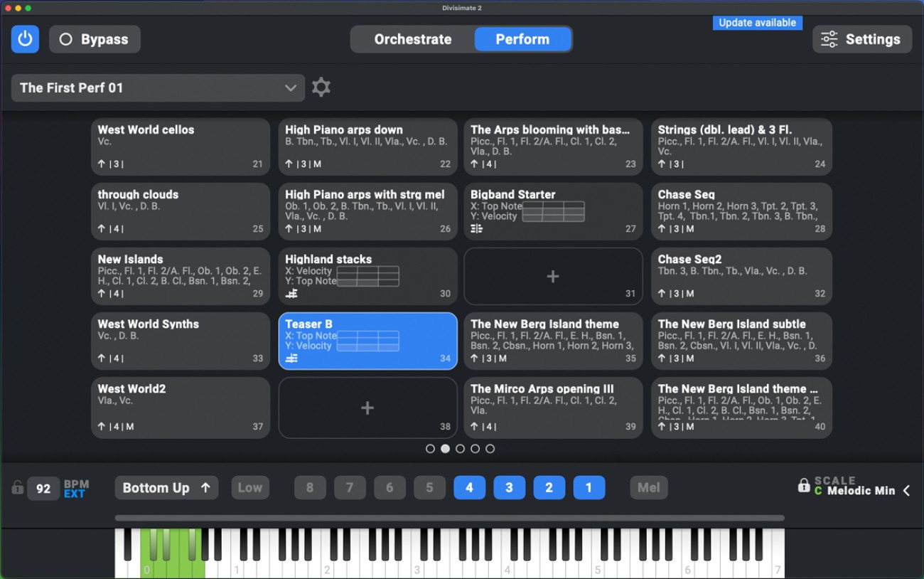Switch to the Orchestrate tab
The height and width of the screenshot is (579, 924).
coord(412,39)
